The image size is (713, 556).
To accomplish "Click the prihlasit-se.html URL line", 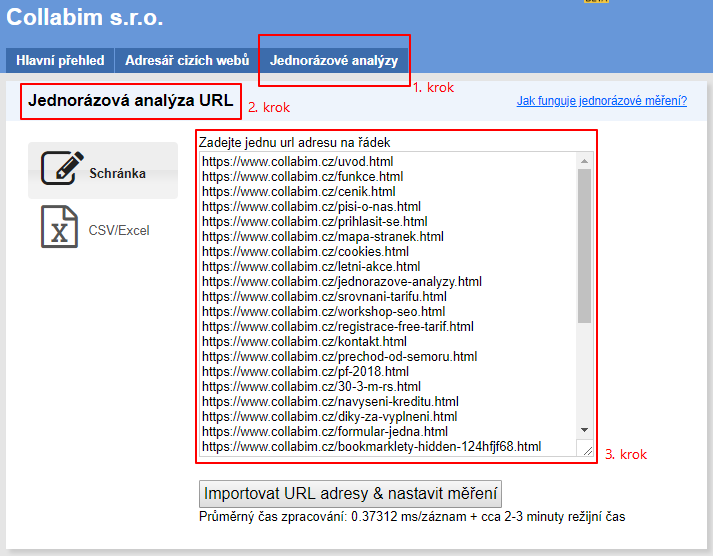I will click(x=315, y=221).
